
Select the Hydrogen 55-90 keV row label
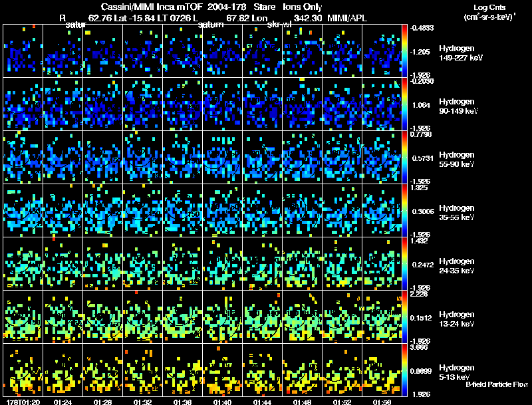tap(457, 160)
